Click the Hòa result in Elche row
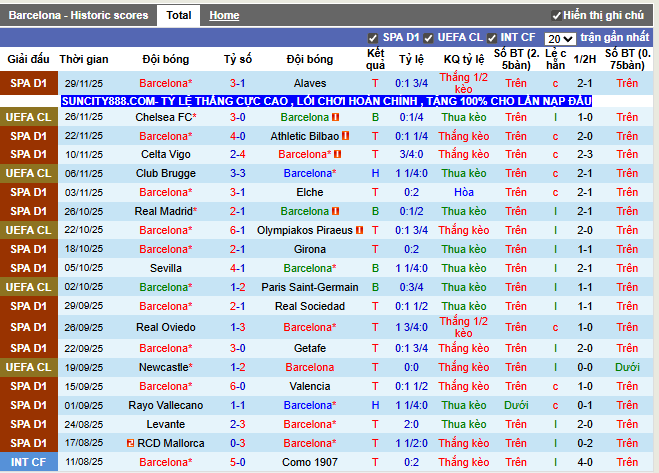Screen dimensions: 659x473 pyautogui.click(x=464, y=192)
